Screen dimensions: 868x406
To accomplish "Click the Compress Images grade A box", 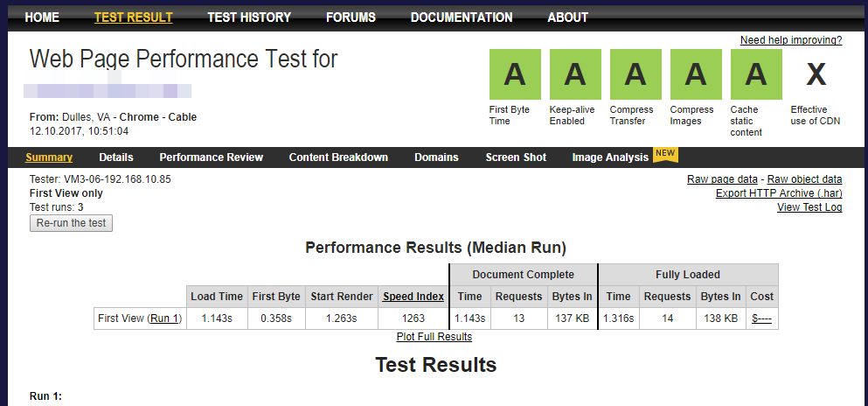I will [696, 74].
